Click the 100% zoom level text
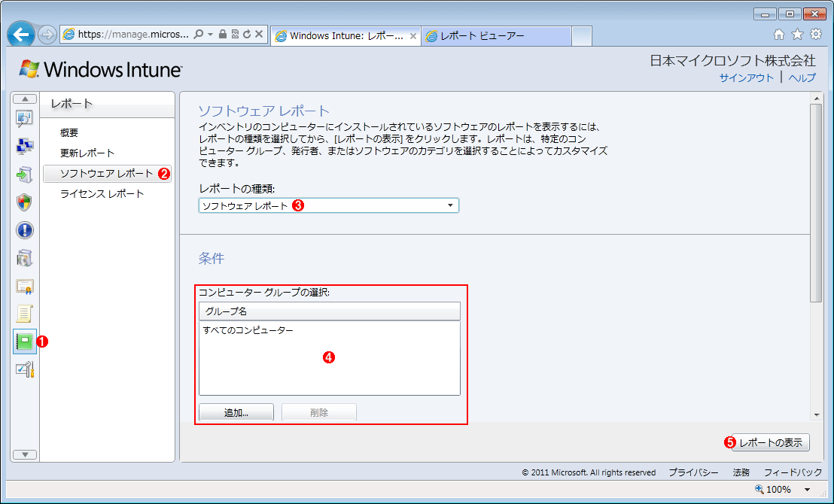Image resolution: width=834 pixels, height=504 pixels. click(779, 489)
